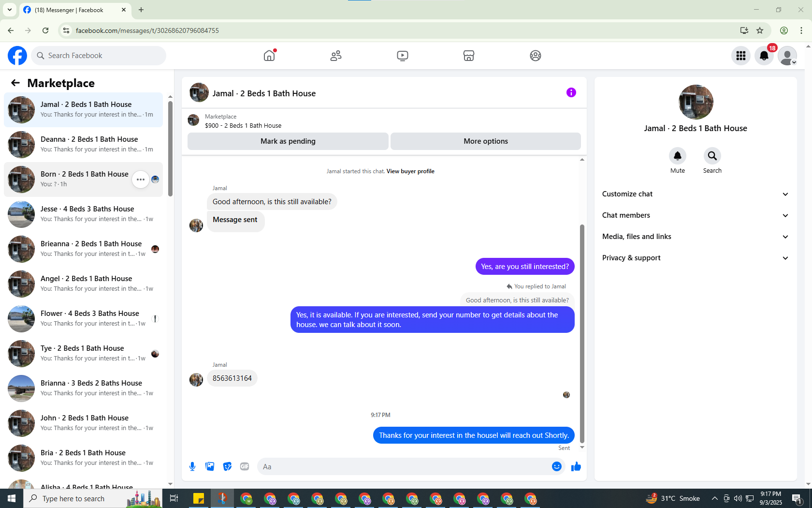Viewport: 812px width, 508px height.
Task: Open Jamal's avatar beside phone number message
Action: pos(196,380)
